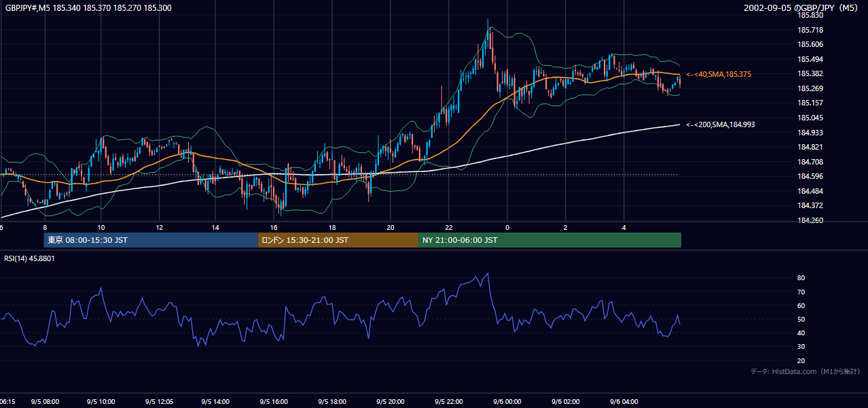Click hour marker 16 under price chart
This screenshot has width=868, height=408.
[x=274, y=227]
